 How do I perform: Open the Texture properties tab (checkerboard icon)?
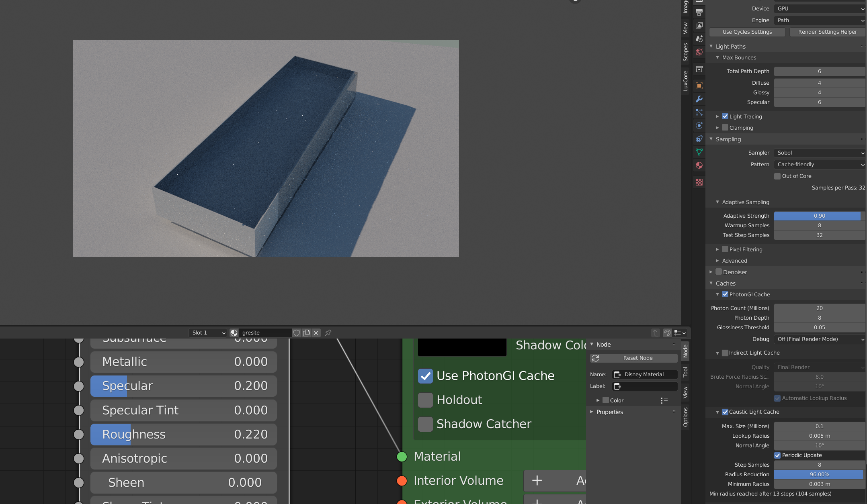point(699,182)
